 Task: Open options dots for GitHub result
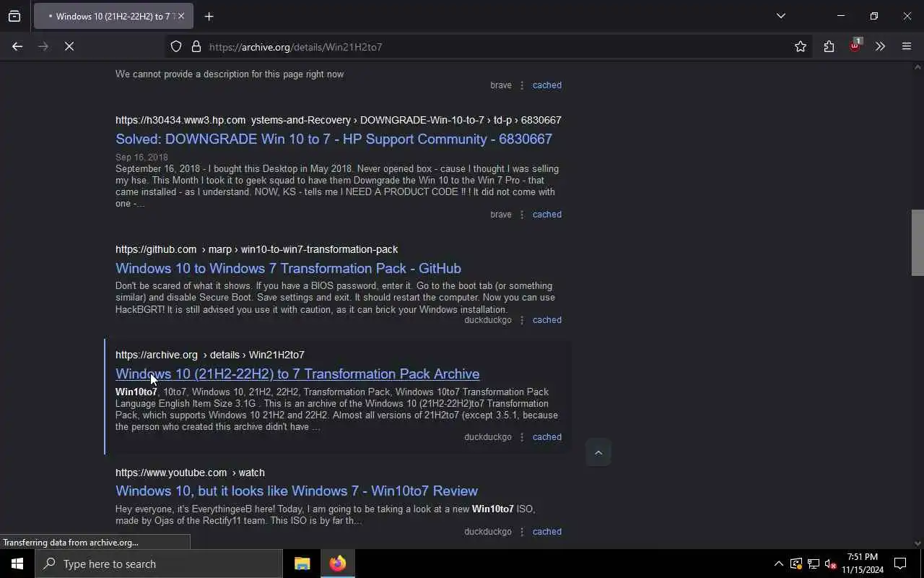click(522, 320)
